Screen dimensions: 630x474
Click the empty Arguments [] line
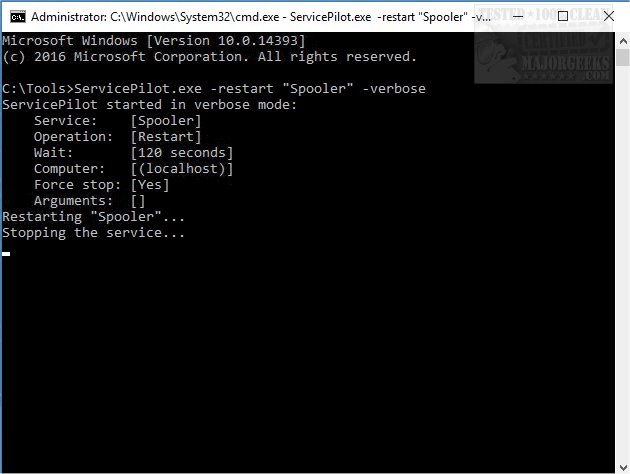pos(89,201)
